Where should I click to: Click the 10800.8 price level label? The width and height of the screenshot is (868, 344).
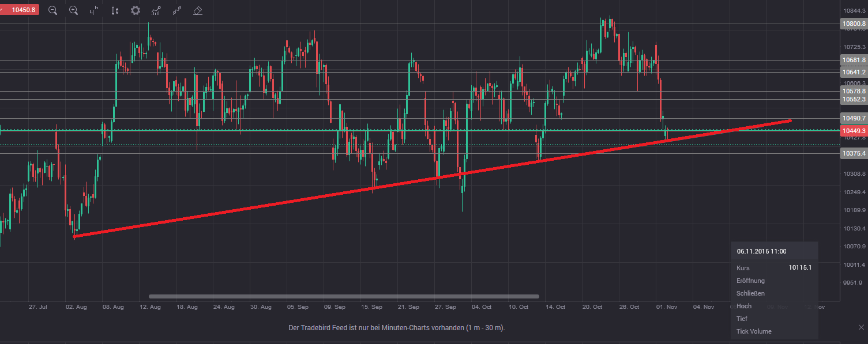point(854,24)
